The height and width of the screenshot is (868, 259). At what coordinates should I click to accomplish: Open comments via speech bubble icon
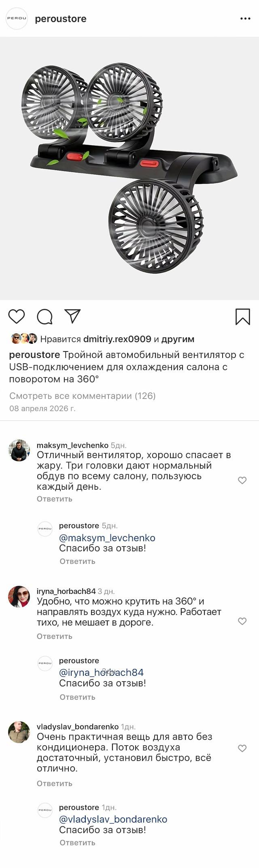[45, 317]
